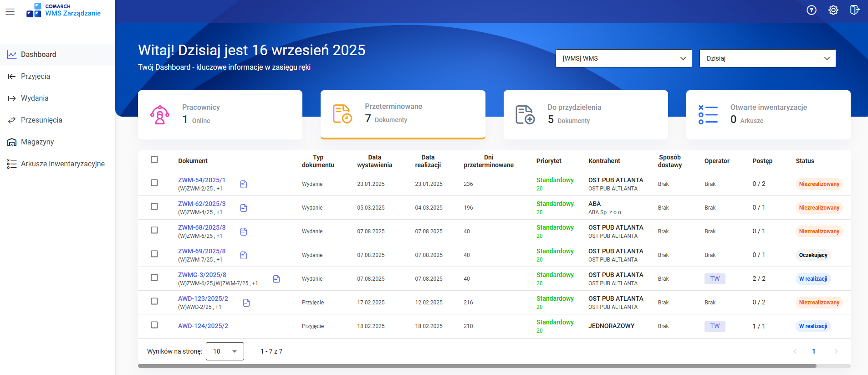868x375 pixels.
Task: Click the Przeterminowane card clock-document icon
Action: coord(342,114)
